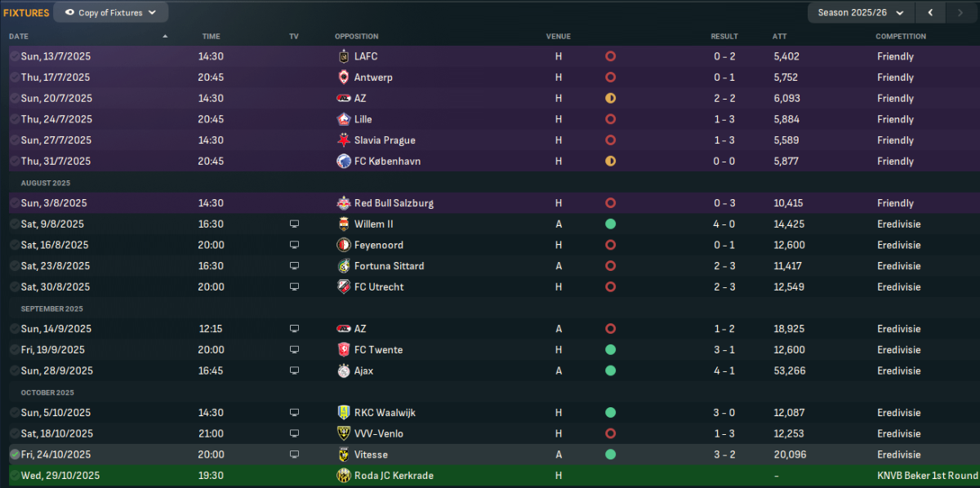Expand the Season 2025/26 selector
This screenshot has height=488, width=980.
(861, 12)
